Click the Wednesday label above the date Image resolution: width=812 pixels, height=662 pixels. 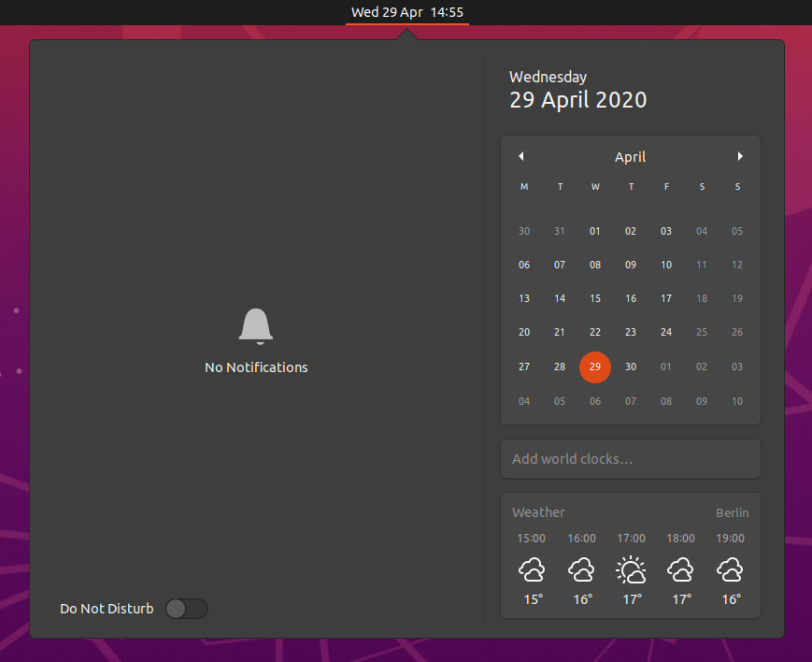548,77
